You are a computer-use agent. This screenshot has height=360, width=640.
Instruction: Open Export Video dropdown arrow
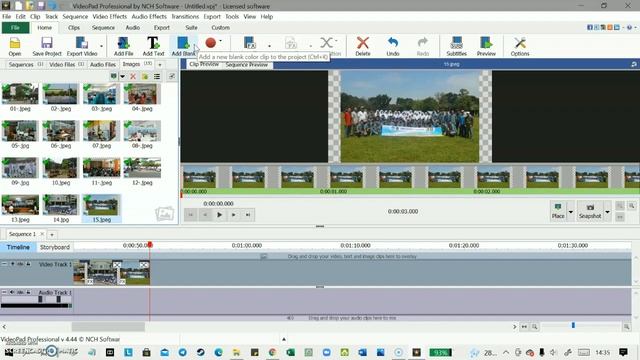pyautogui.click(x=101, y=46)
